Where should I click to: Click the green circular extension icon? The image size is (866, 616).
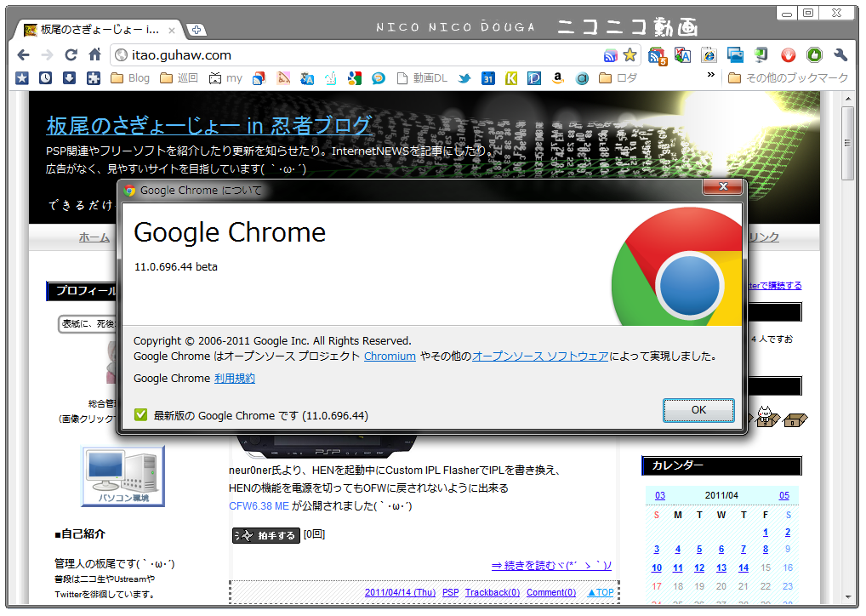(814, 54)
